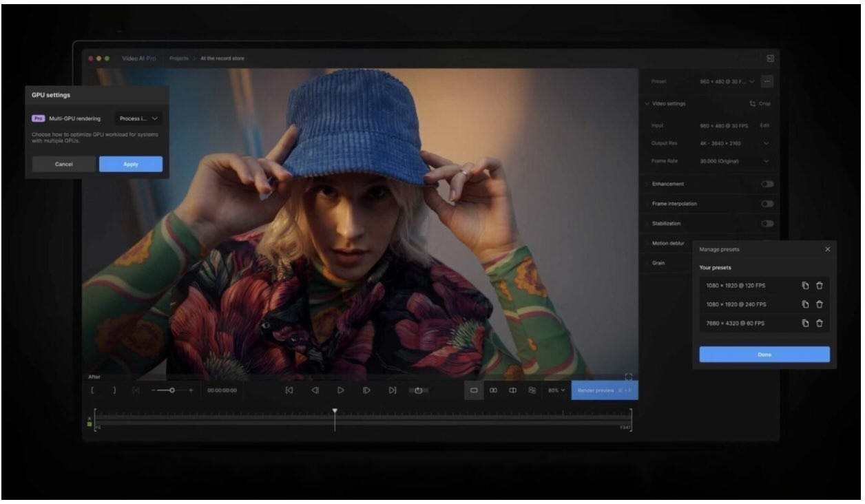Delete the 1080 × 1920 @ 240 FPS preset
Screen dimensions: 865x504
click(819, 304)
